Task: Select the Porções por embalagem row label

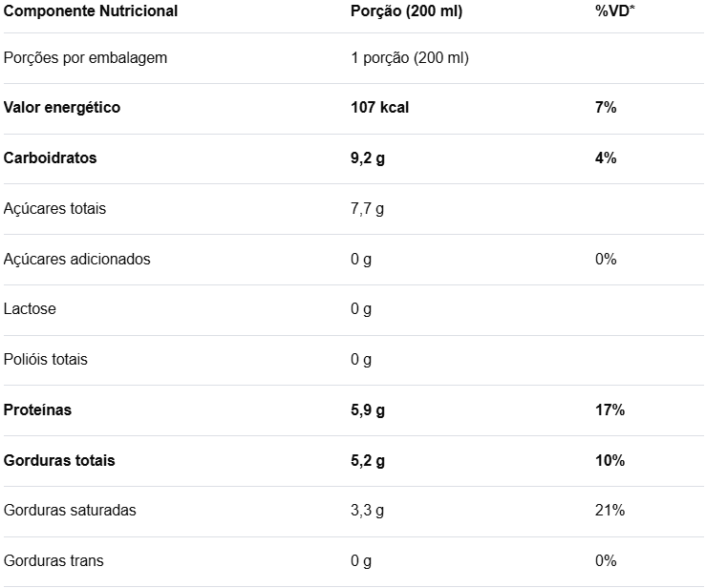Action: click(x=85, y=57)
